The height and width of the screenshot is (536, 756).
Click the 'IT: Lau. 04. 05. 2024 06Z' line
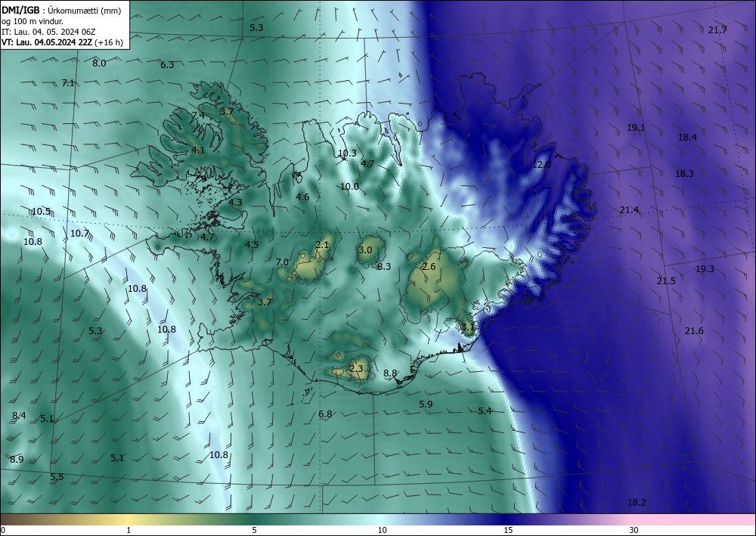[48, 32]
